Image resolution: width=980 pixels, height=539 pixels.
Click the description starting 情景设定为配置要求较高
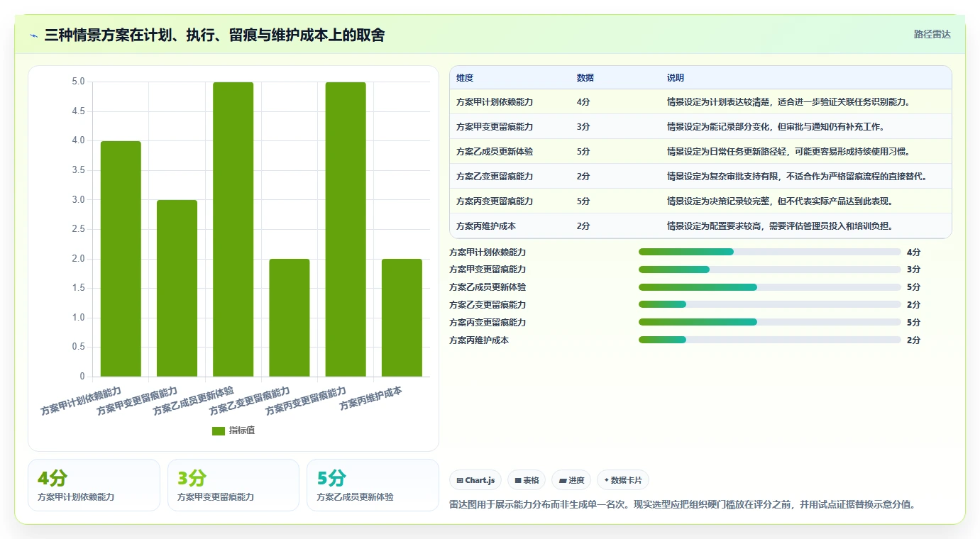click(780, 226)
